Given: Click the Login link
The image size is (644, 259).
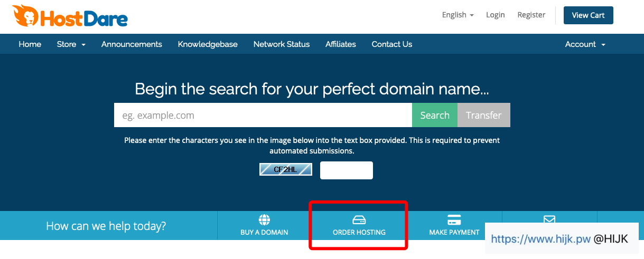Looking at the screenshot, I should [496, 15].
